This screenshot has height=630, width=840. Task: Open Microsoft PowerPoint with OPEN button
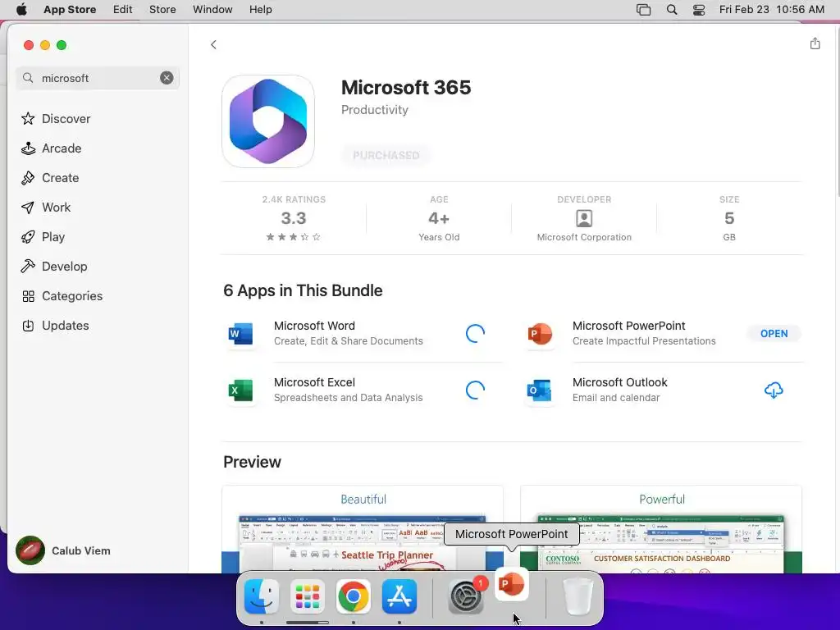pos(774,333)
